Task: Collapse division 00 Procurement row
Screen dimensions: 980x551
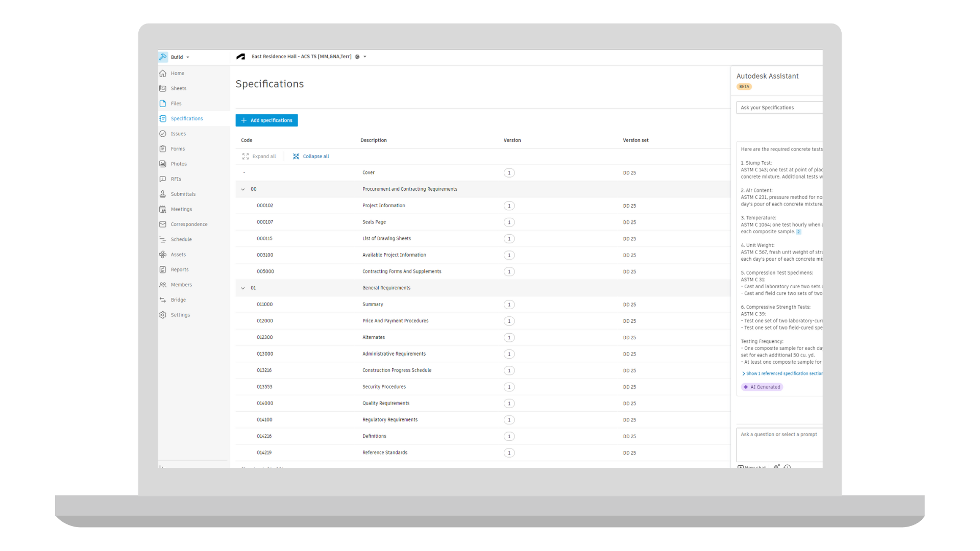Action: pyautogui.click(x=243, y=189)
